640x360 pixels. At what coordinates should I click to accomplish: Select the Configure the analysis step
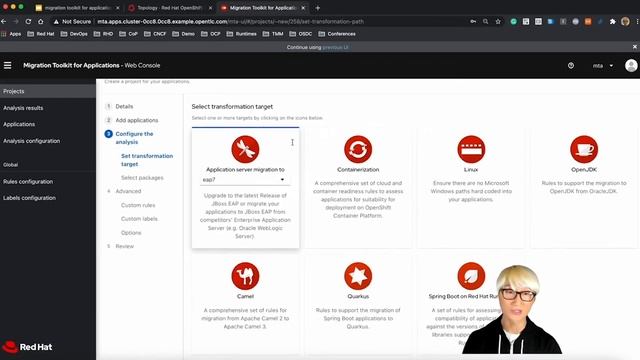coord(134,138)
